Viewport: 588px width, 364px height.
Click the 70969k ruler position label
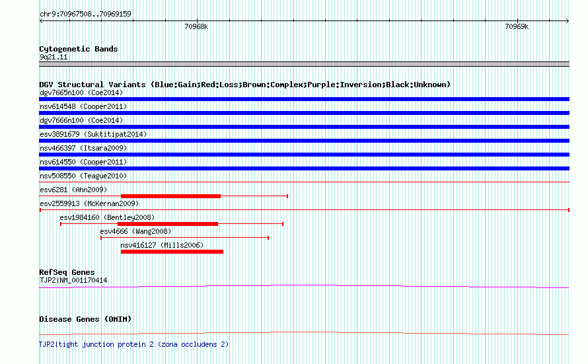(x=517, y=26)
